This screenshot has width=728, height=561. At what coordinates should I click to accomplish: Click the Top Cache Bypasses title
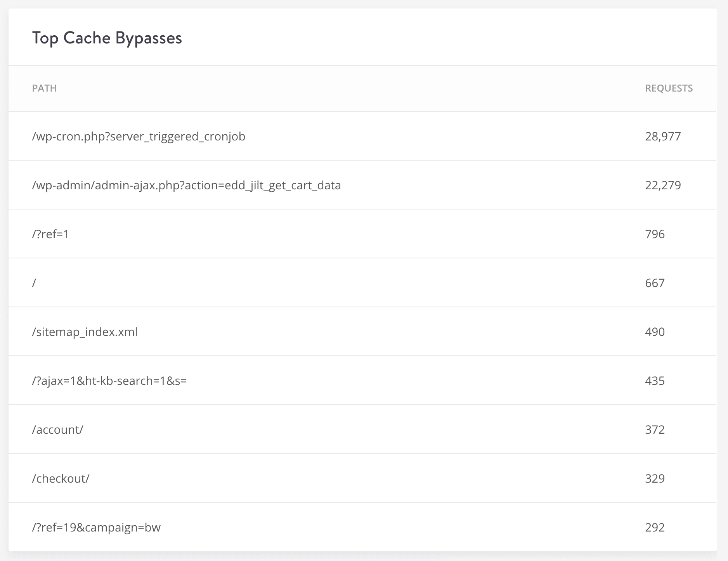[107, 38]
